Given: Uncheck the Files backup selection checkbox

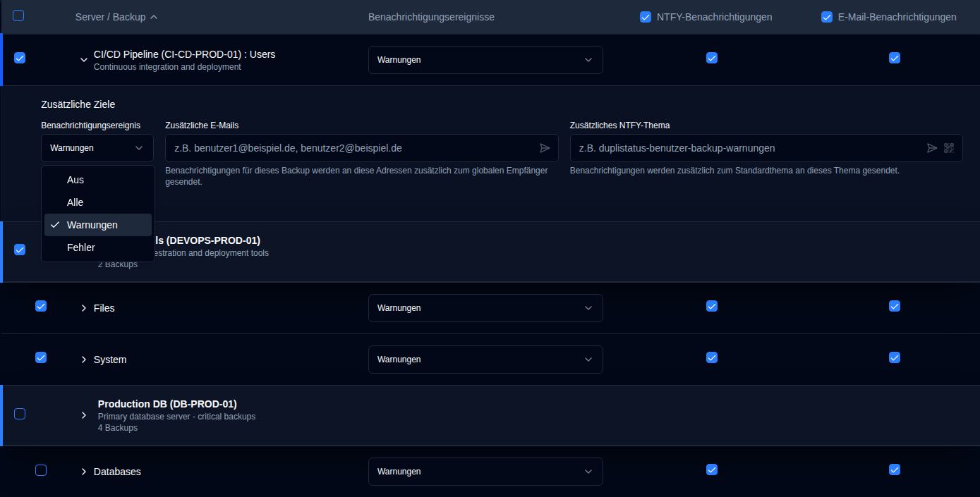Looking at the screenshot, I should (41, 306).
